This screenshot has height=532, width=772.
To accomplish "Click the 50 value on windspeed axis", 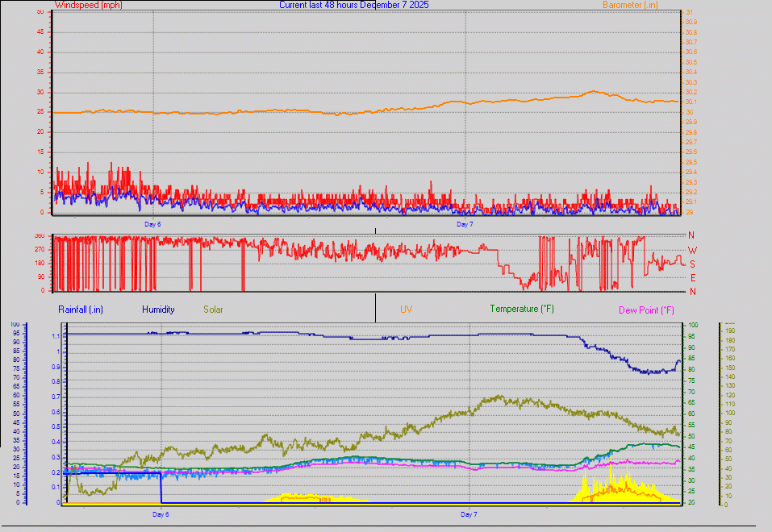I will coord(40,11).
